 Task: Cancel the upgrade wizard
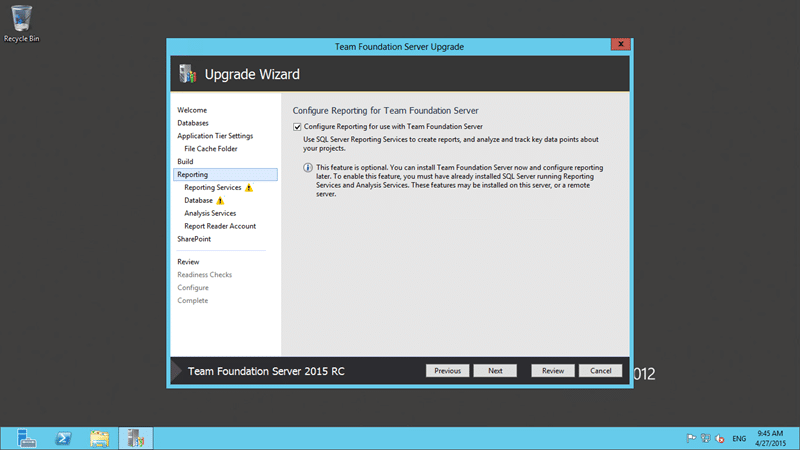coord(601,371)
